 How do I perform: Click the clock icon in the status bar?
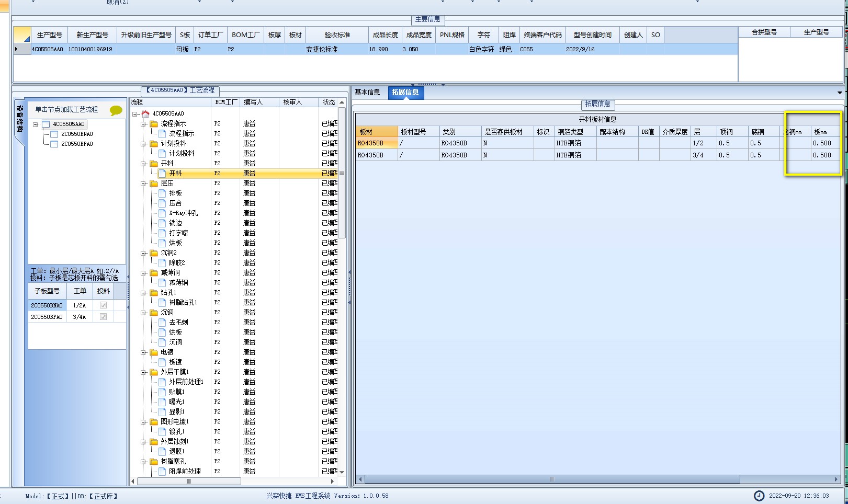[x=759, y=496]
